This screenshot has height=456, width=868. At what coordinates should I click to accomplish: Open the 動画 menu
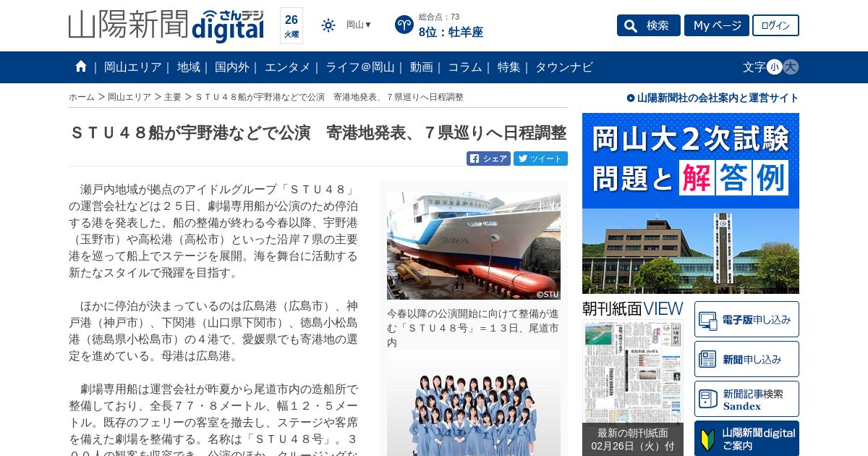pos(422,67)
